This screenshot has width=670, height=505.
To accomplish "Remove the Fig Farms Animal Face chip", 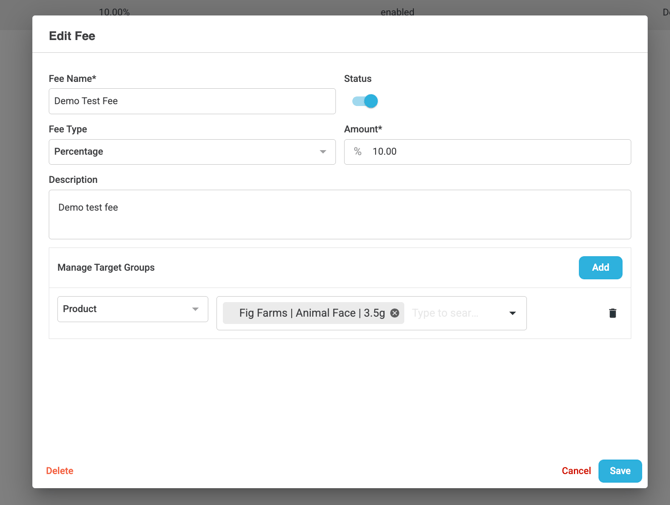I will click(395, 313).
